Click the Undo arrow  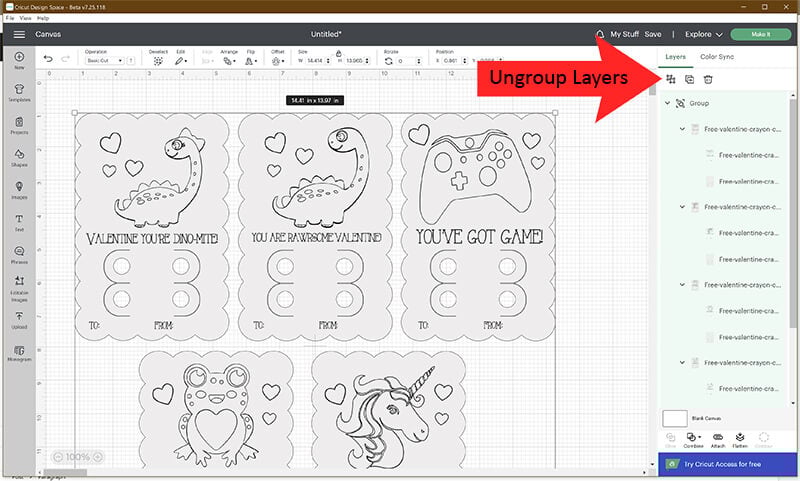(x=48, y=59)
